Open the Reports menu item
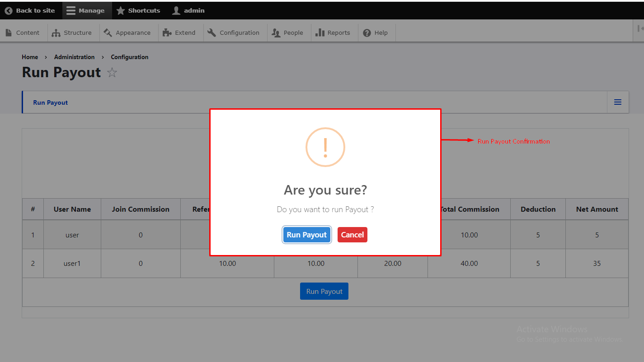 tap(333, 32)
